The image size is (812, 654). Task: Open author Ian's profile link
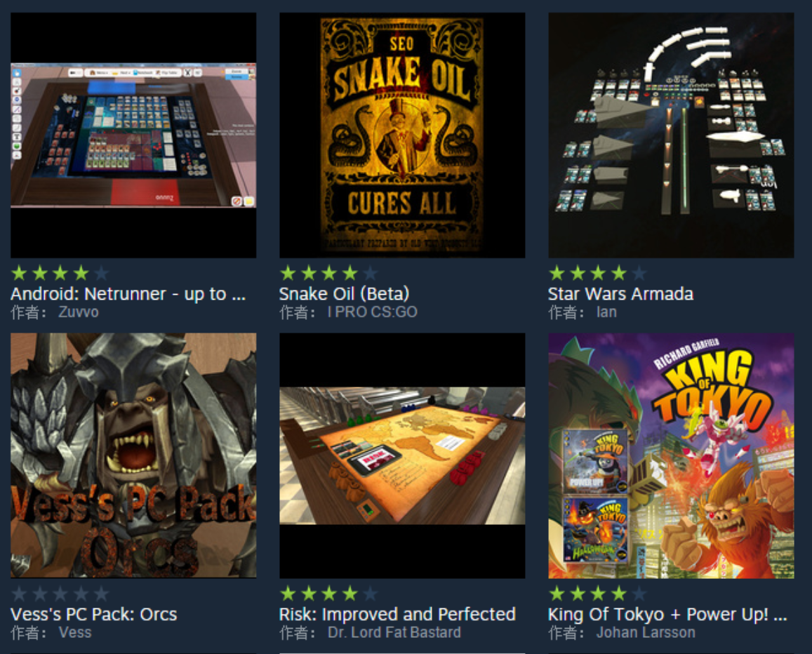tap(606, 312)
